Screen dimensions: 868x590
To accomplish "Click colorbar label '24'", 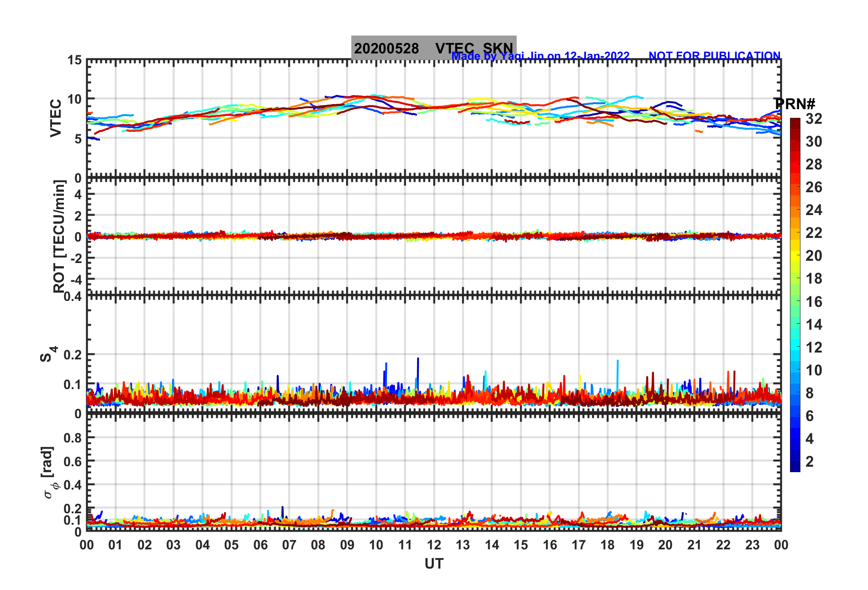I will 814,210.
